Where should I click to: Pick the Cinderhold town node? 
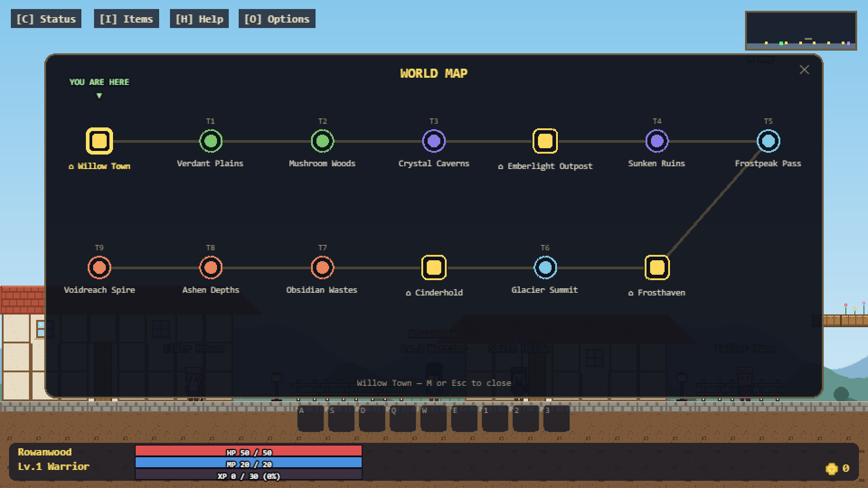click(434, 267)
